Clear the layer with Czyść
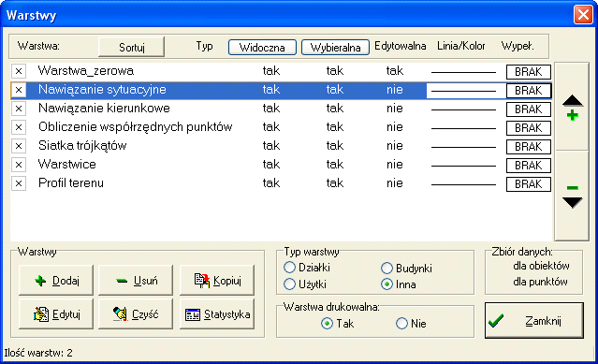 pos(136,314)
